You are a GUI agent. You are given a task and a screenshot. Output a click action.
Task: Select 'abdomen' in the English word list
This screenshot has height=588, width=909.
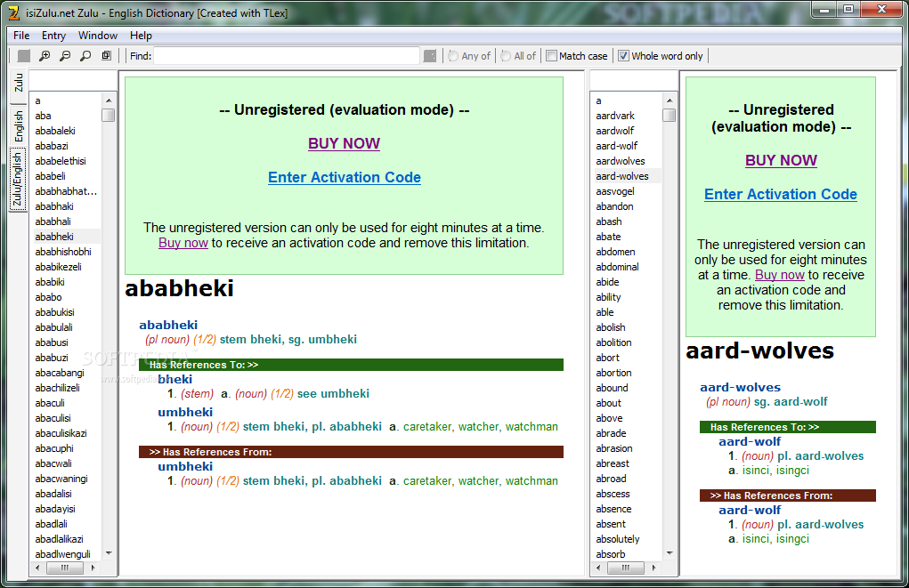[616, 252]
